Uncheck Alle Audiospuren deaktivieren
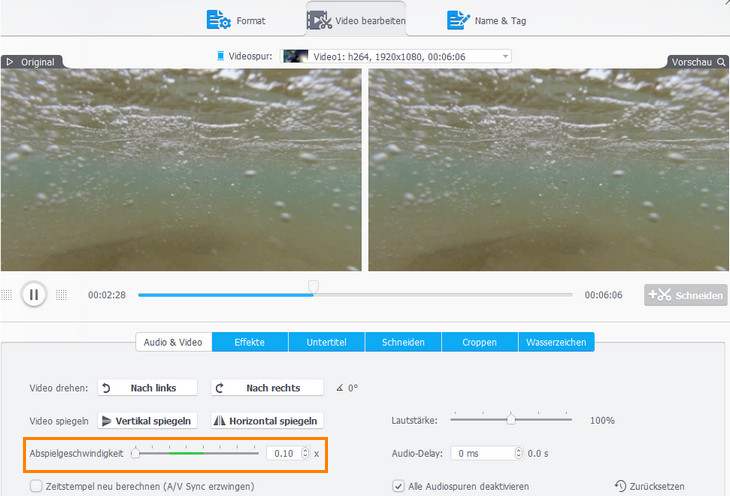Screen dimensions: 730x496 point(398,486)
